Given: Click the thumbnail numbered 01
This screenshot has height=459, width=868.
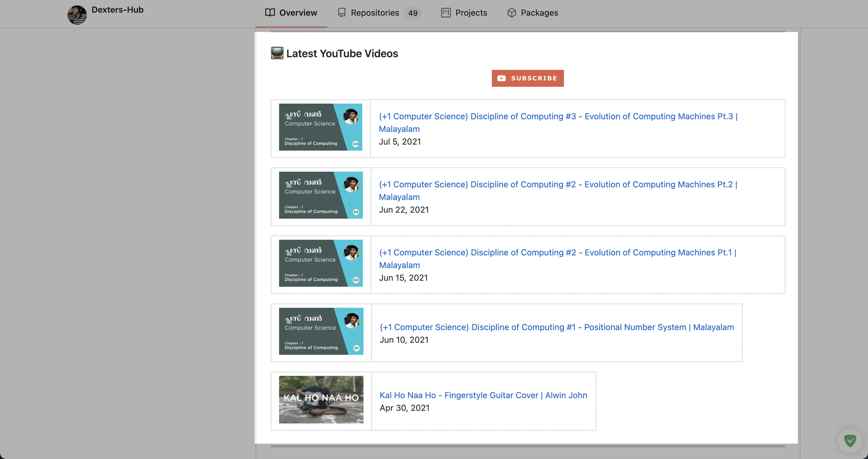Looking at the screenshot, I should click(x=321, y=331).
